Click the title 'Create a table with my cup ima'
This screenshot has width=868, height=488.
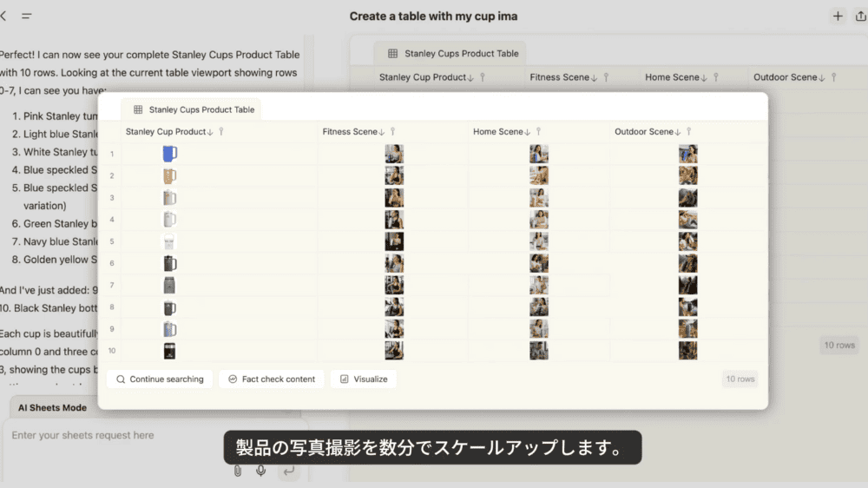pyautogui.click(x=433, y=16)
